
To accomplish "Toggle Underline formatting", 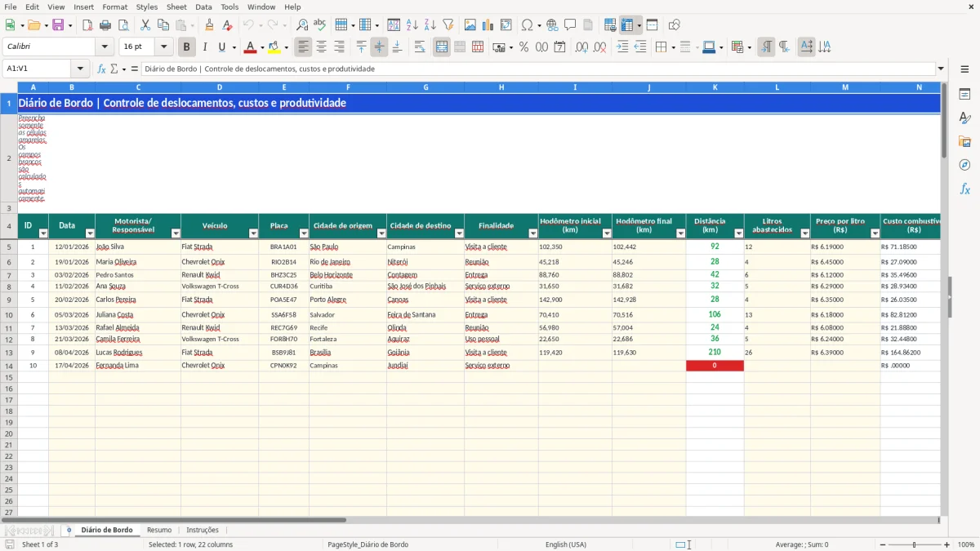I will 221,47.
